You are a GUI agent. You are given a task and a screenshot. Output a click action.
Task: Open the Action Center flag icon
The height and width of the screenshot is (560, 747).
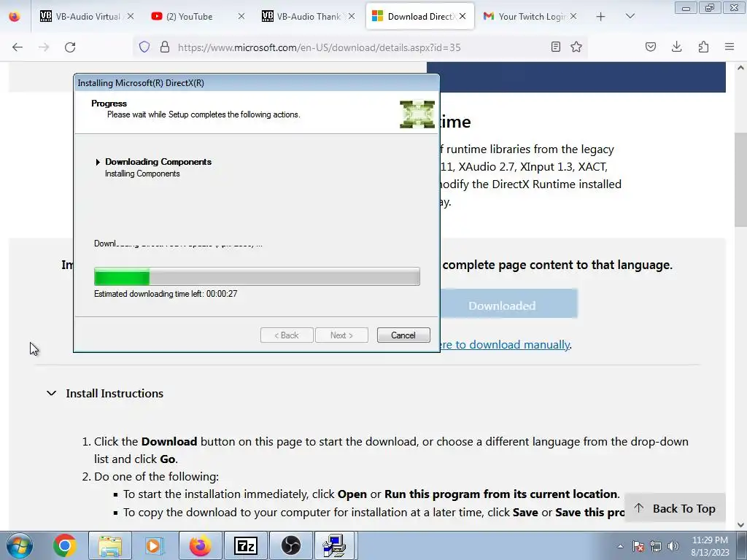pos(638,546)
